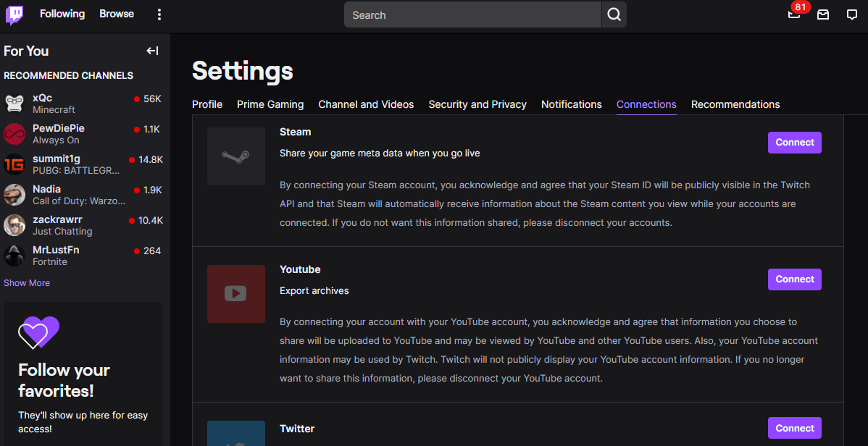Click summit1g channel avatar
The width and height of the screenshot is (868, 446).
(14, 164)
